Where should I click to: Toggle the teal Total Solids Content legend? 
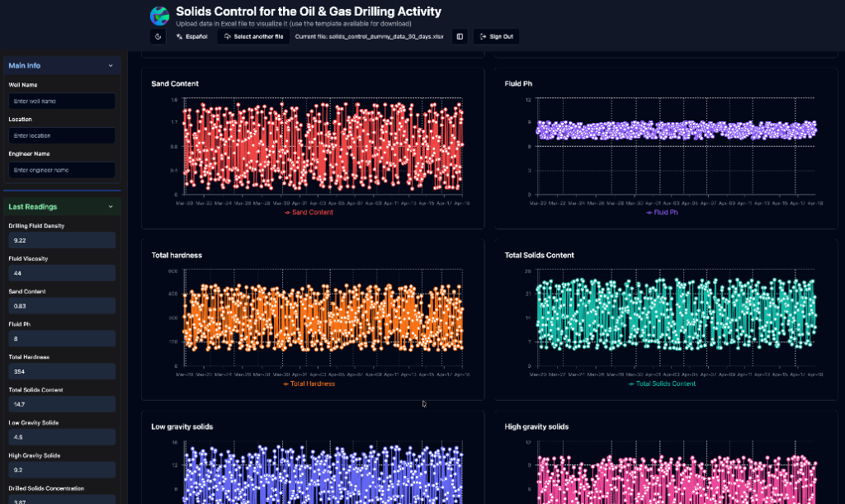[662, 384]
